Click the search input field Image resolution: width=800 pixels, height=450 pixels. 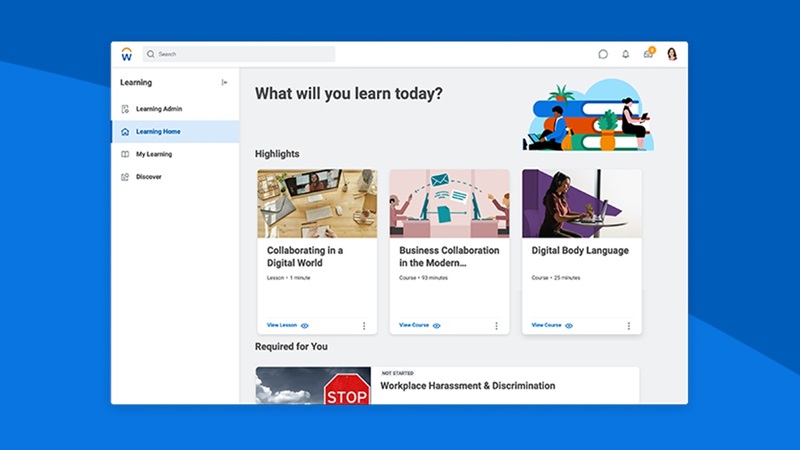240,54
